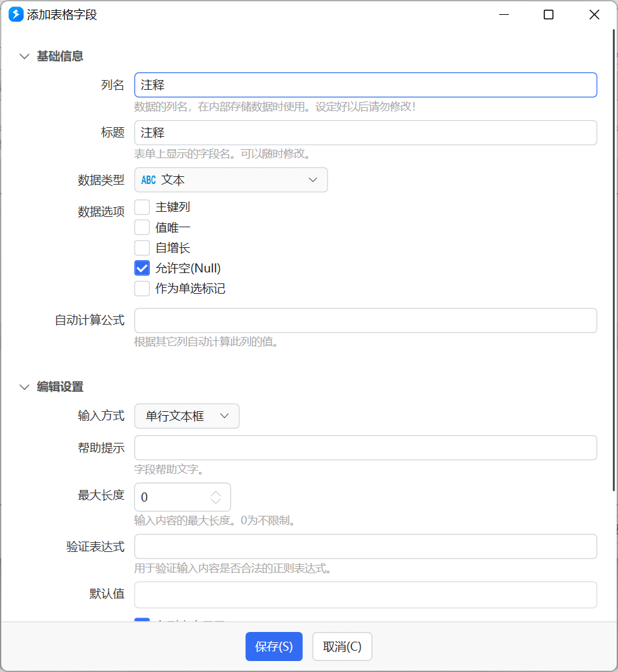
Task: Click the 数据选项 label
Action: 101,211
